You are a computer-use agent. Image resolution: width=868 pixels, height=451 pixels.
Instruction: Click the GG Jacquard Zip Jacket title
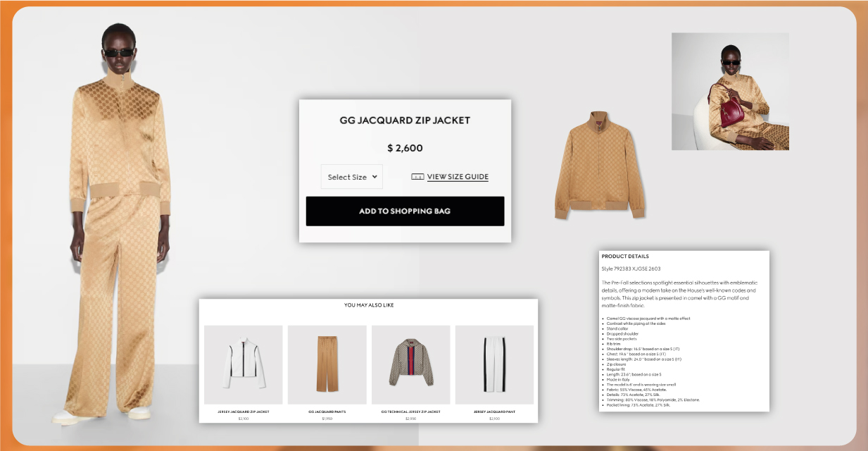click(405, 121)
